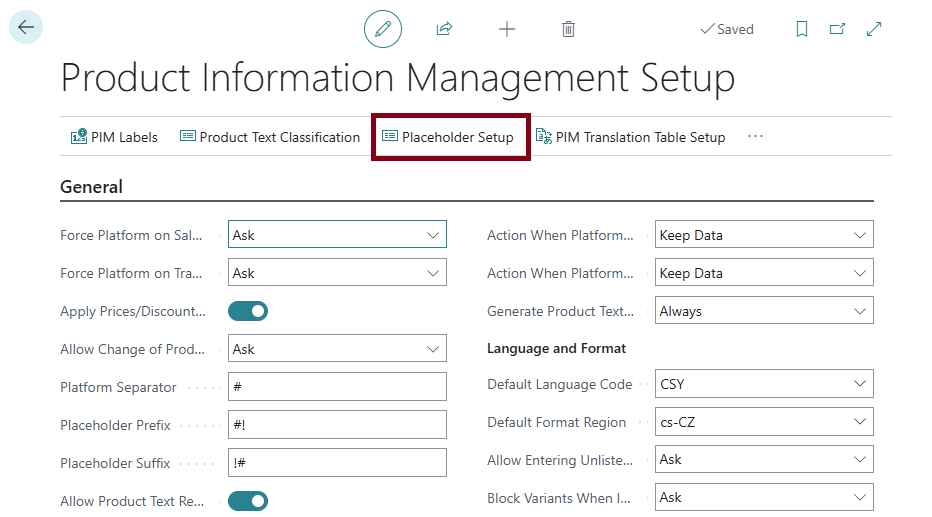Click the Platform Separator field
932x517 pixels.
coord(337,387)
